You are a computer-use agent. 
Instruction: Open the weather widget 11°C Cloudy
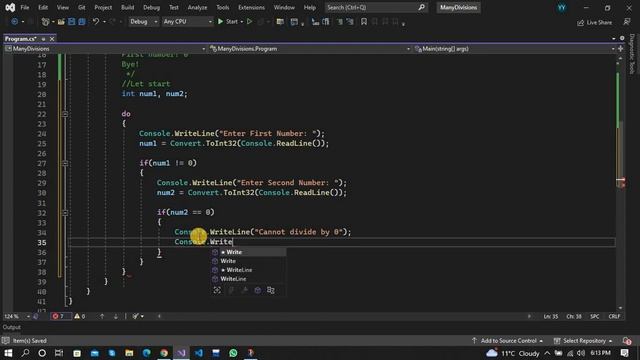[x=513, y=353]
